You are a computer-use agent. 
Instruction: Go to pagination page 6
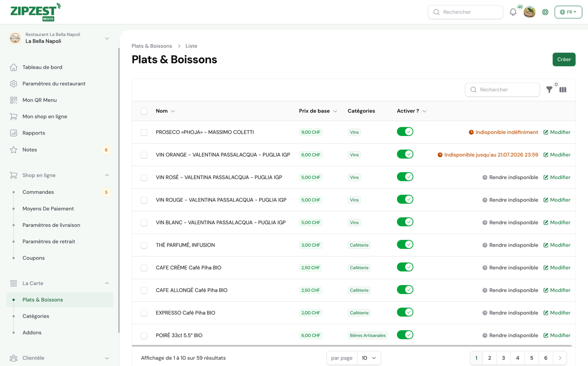(x=546, y=358)
